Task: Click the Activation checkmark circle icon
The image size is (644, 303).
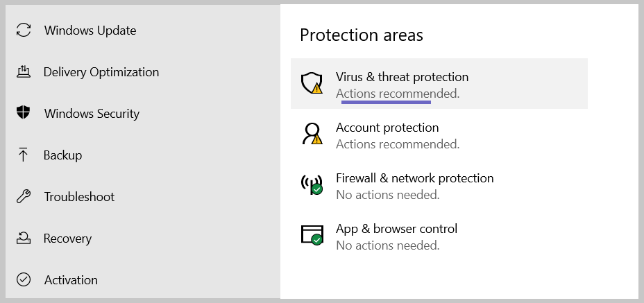Action: coord(24,280)
